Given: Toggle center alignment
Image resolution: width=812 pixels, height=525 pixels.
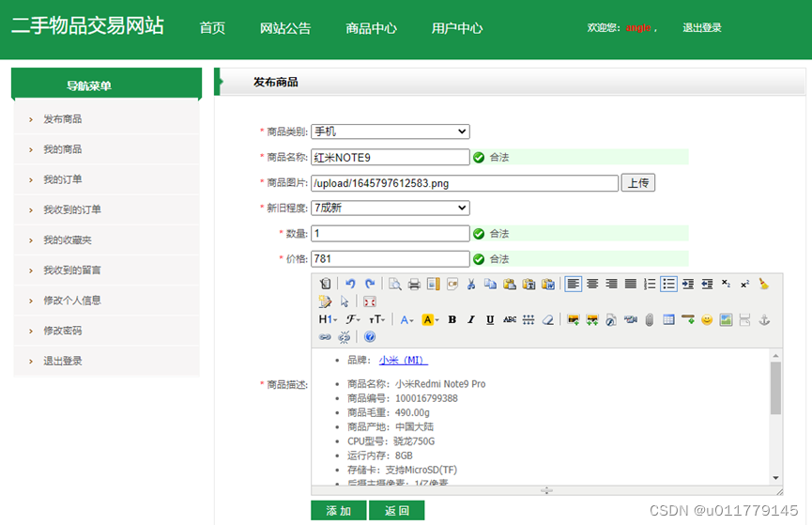Looking at the screenshot, I should (592, 284).
